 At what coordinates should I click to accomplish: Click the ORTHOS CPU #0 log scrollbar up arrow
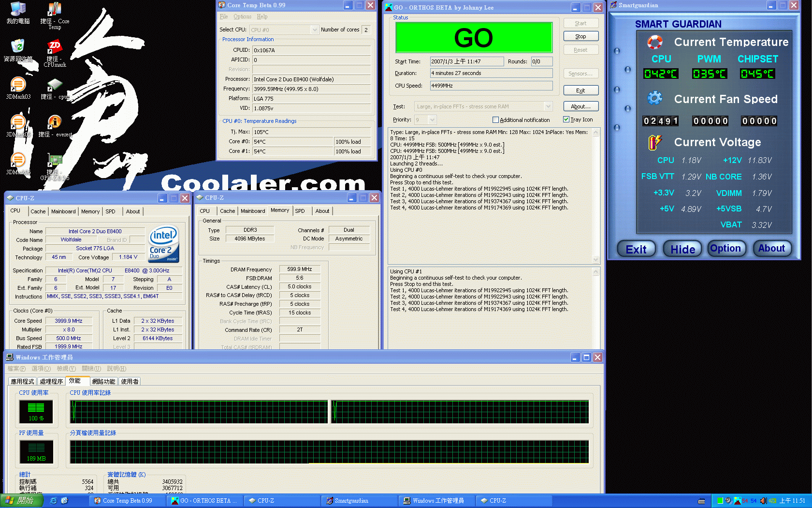pos(596,133)
